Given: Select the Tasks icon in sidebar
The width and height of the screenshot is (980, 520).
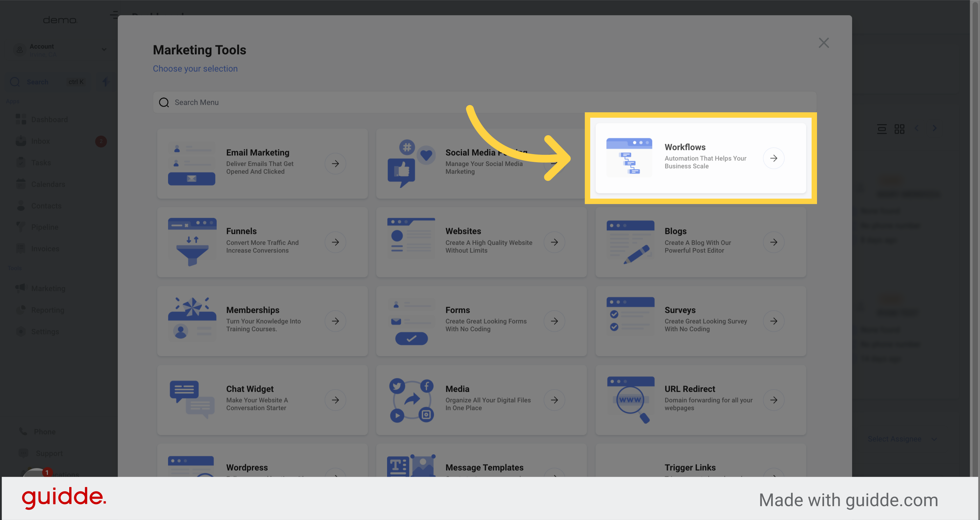Looking at the screenshot, I should (21, 162).
